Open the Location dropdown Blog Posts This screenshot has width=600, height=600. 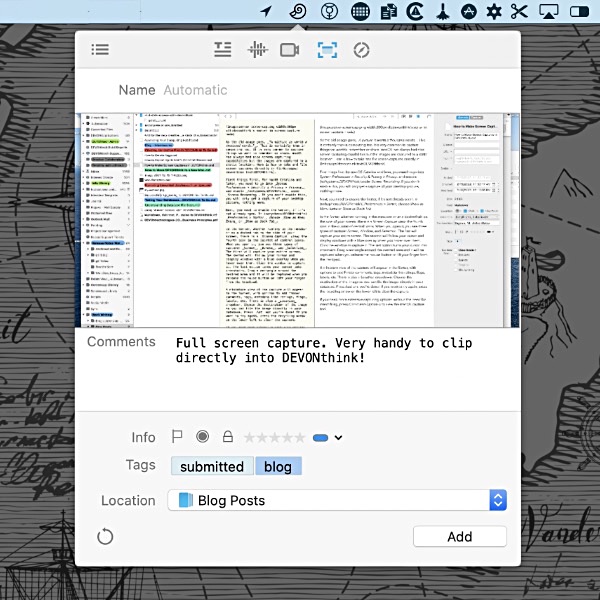(x=337, y=500)
